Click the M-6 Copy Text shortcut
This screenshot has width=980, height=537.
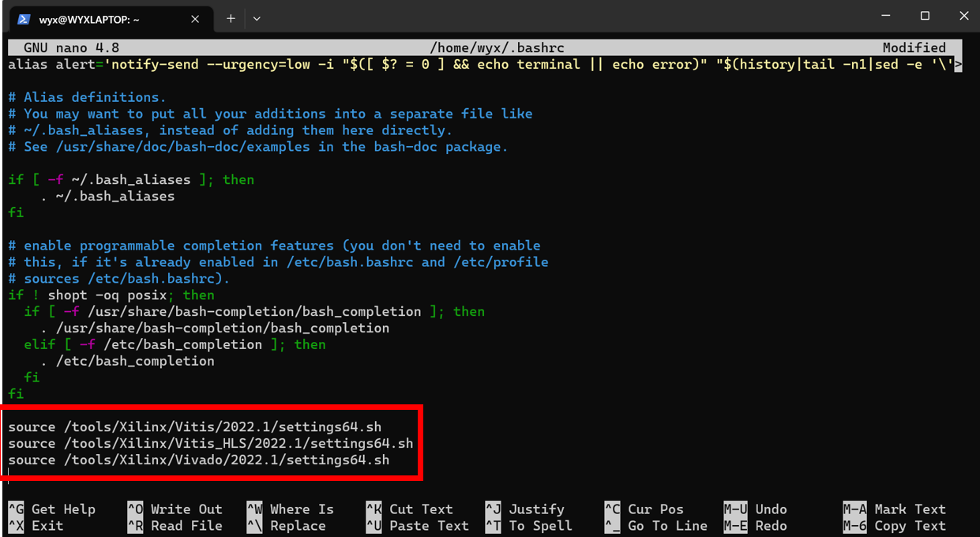895,526
